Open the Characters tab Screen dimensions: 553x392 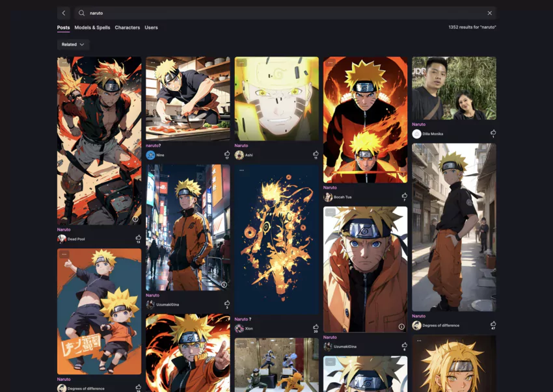(x=128, y=27)
